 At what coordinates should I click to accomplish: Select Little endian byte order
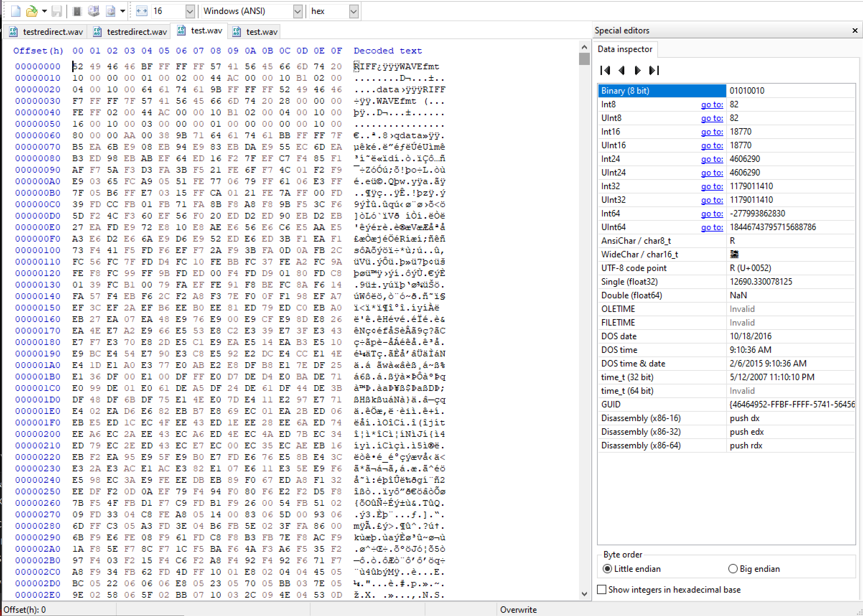607,569
